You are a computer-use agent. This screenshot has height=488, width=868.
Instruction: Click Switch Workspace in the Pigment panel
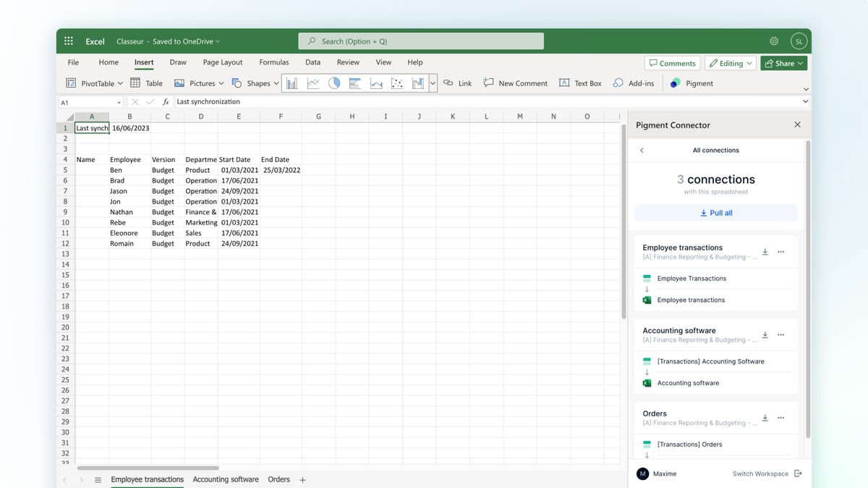click(760, 474)
